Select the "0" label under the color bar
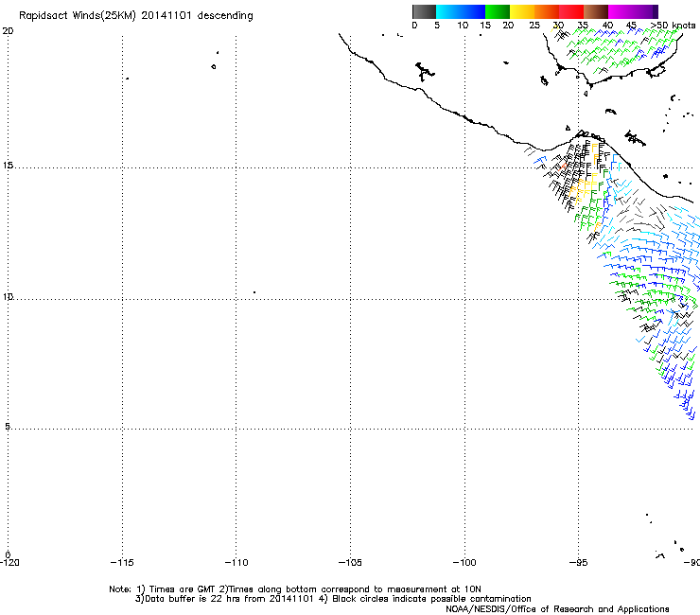The width and height of the screenshot is (700, 615). (414, 25)
